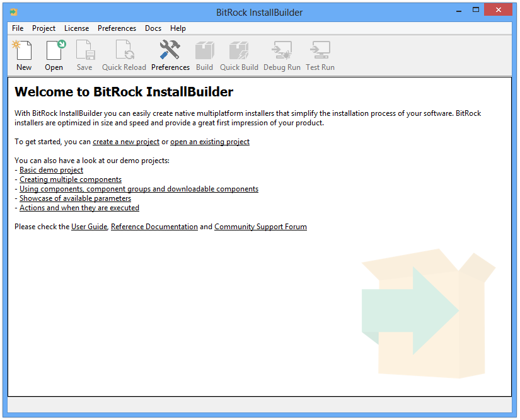
Task: Open the Docs menu
Action: pyautogui.click(x=153, y=28)
